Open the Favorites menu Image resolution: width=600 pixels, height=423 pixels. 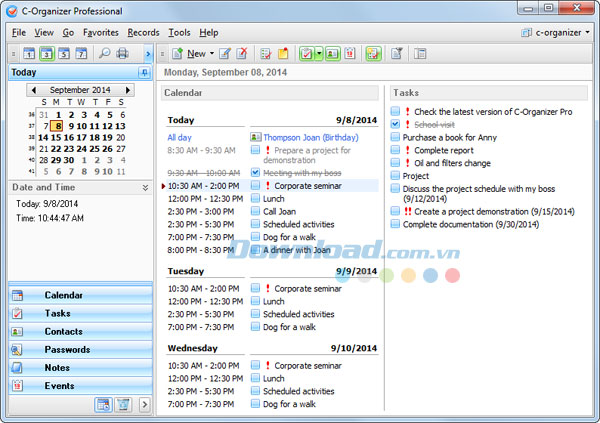point(100,32)
